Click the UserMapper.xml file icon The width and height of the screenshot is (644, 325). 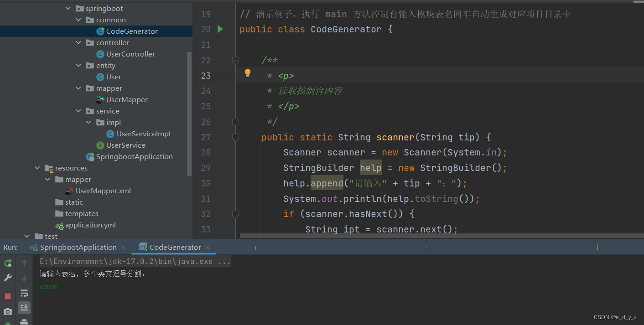(x=69, y=191)
